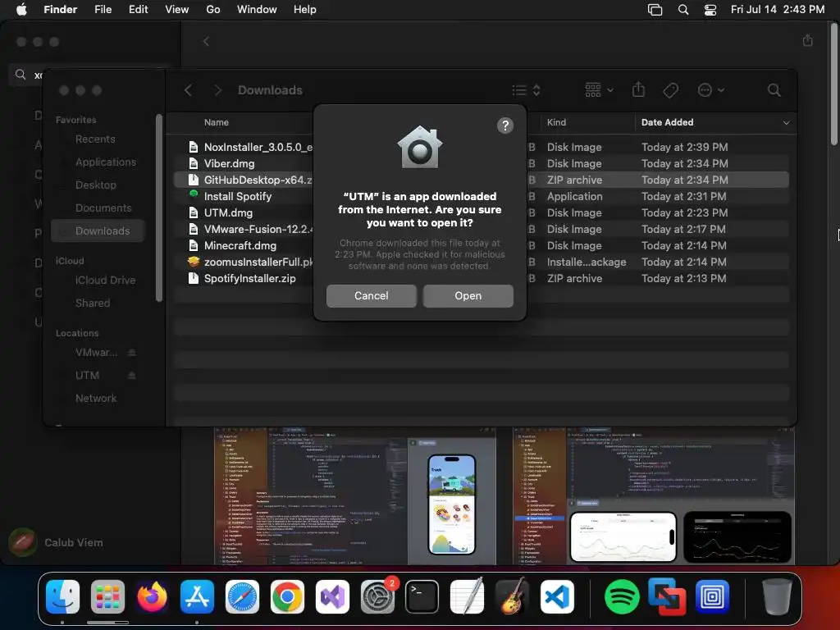Image resolution: width=840 pixels, height=630 pixels.
Task: Sort by Name column header
Action: tap(216, 122)
